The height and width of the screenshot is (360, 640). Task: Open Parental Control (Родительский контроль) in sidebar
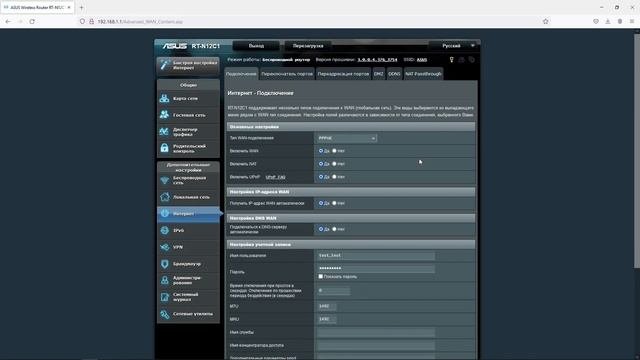click(x=188, y=149)
